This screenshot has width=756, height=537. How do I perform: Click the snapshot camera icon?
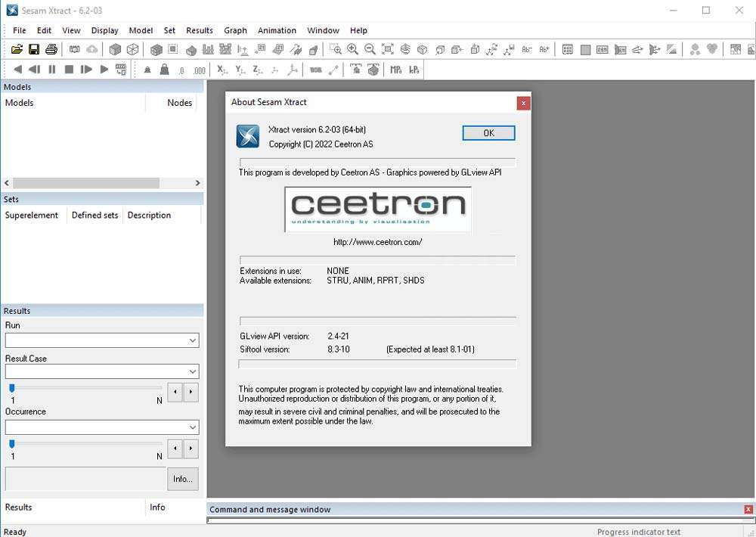coord(74,49)
